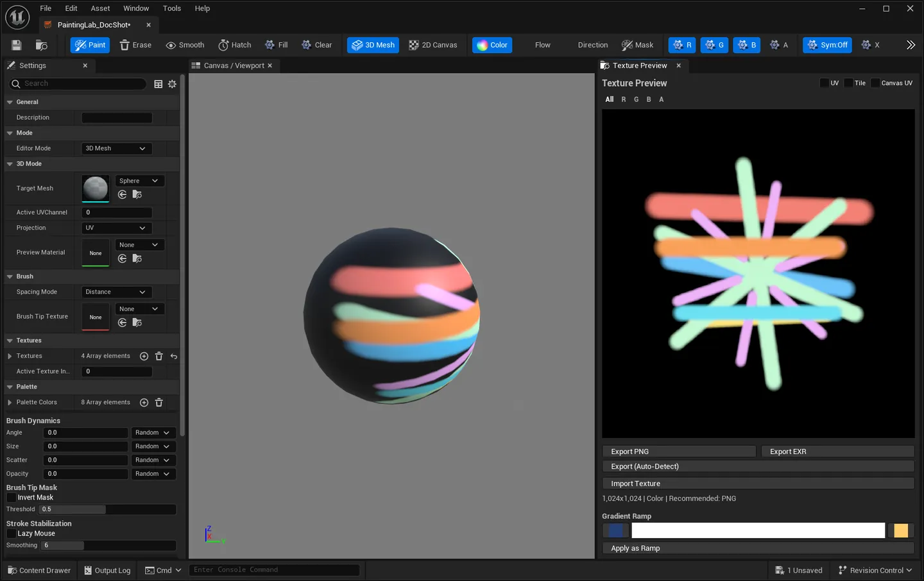
Task: Click the Export PNG button
Action: click(x=679, y=451)
